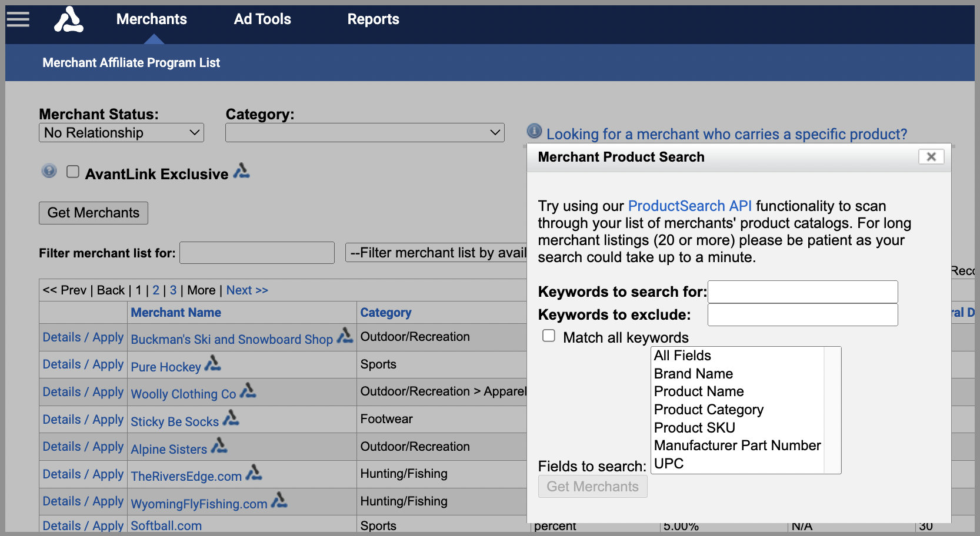Open Details / Apply for TheRiversEdge.com
This screenshot has width=980, height=536.
(83, 474)
